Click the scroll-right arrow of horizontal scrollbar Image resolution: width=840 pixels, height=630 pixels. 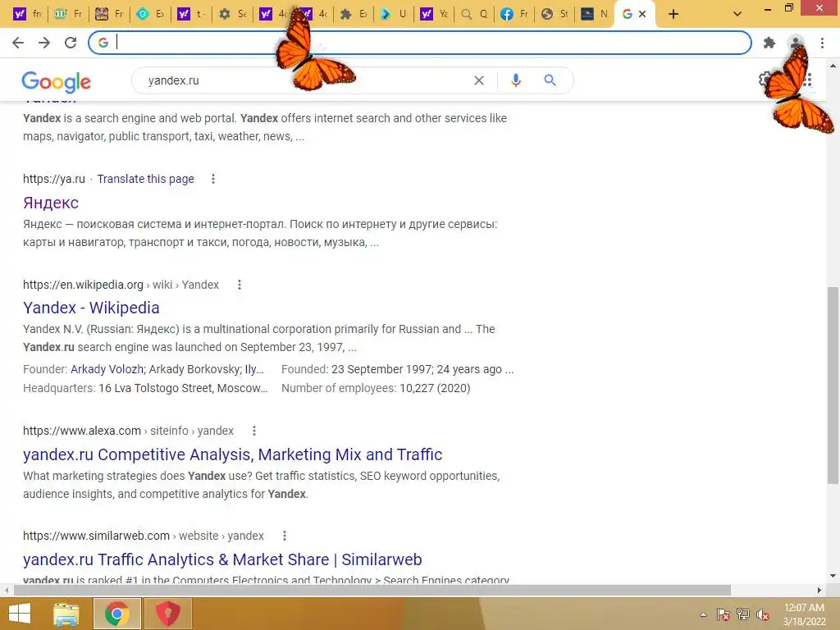819,590
